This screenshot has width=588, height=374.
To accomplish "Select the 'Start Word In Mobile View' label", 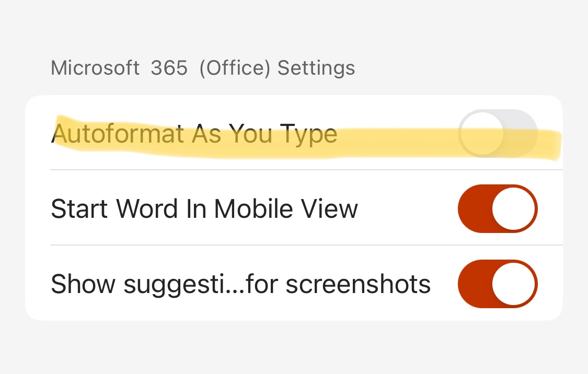I will (x=204, y=209).
